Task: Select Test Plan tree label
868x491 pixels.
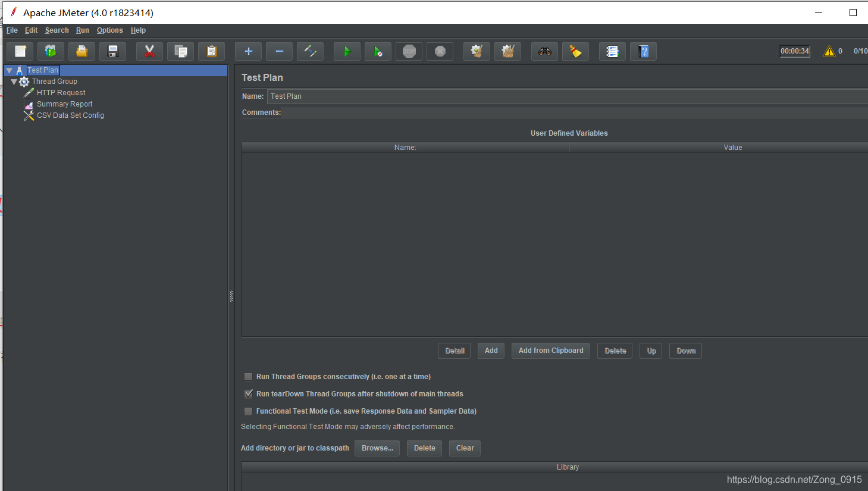Action: [43, 70]
